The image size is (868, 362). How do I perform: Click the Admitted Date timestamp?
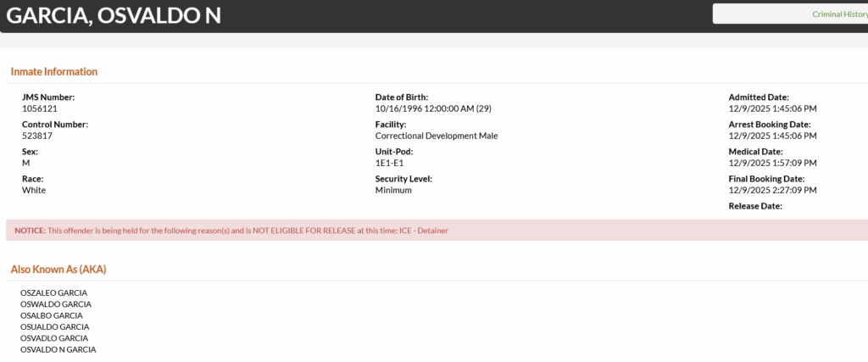[772, 109]
